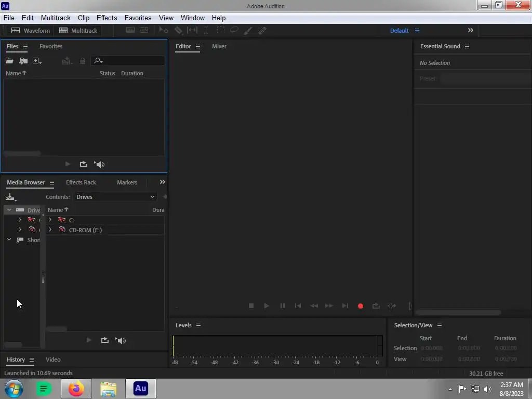Open the Levels panel menu
This screenshot has width=532, height=399.
pos(198,325)
